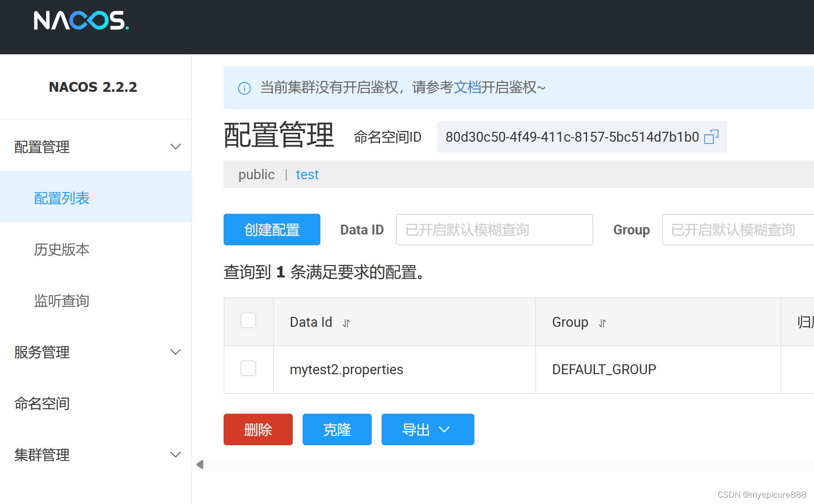Switch to the public namespace tab
Screen dimensions: 814x504
point(256,174)
